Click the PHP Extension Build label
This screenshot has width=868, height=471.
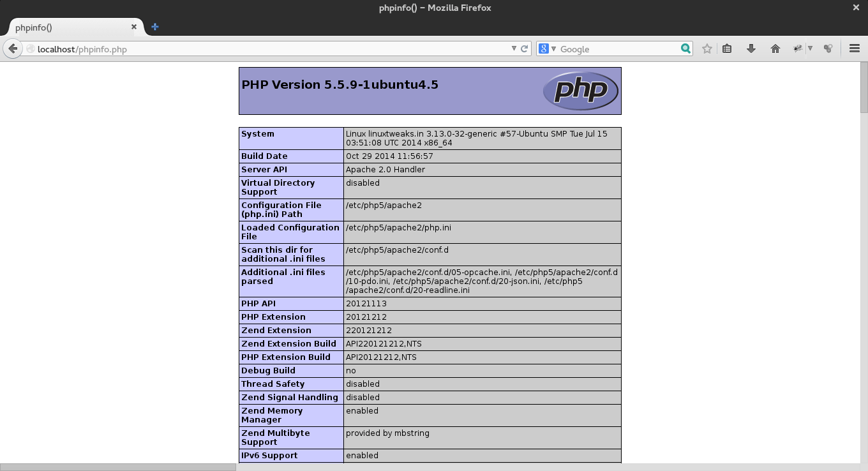(x=286, y=357)
